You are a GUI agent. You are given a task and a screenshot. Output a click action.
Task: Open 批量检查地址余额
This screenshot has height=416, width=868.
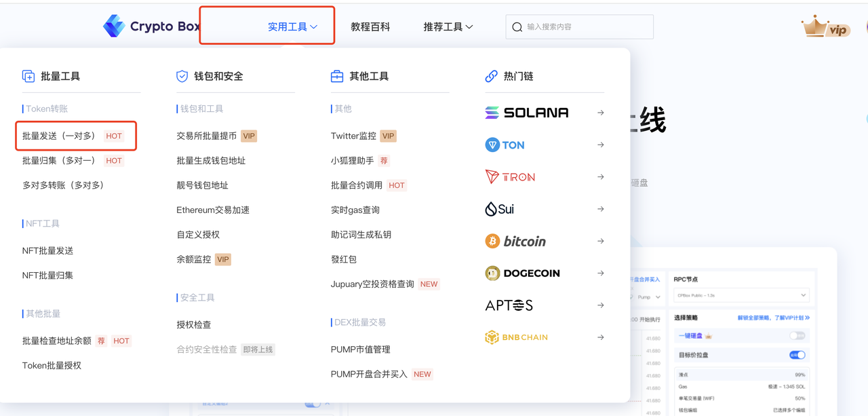(x=56, y=341)
